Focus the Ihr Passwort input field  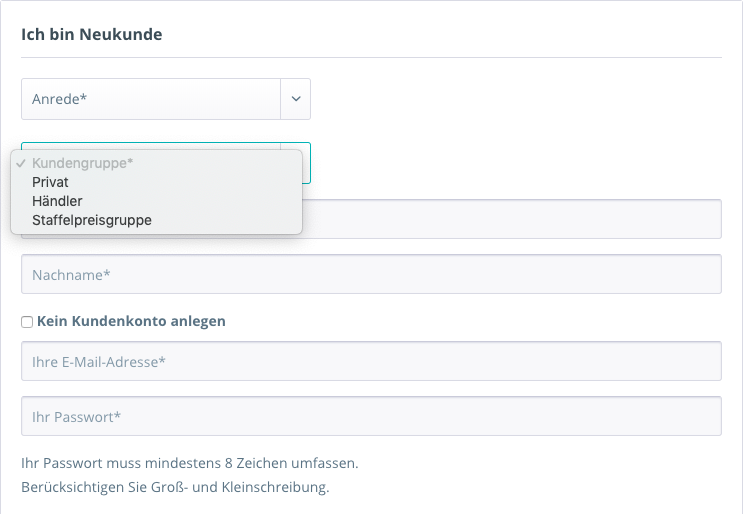coord(371,416)
